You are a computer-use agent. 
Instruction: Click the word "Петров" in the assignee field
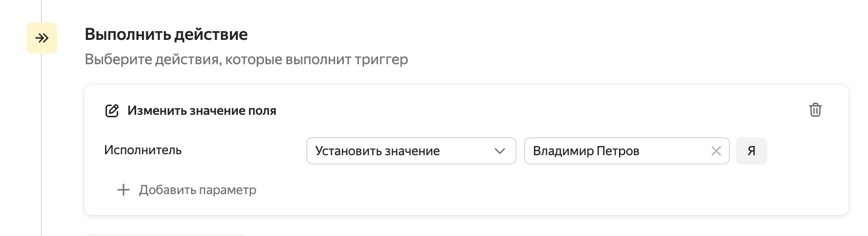click(x=618, y=151)
